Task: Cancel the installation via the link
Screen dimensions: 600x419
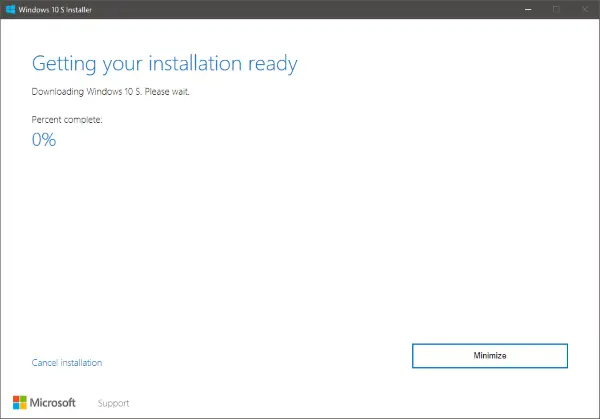Action: (x=67, y=363)
